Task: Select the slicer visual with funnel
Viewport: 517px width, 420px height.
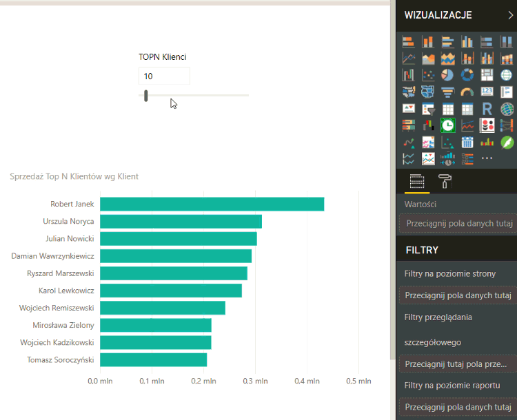Action: 428,109
